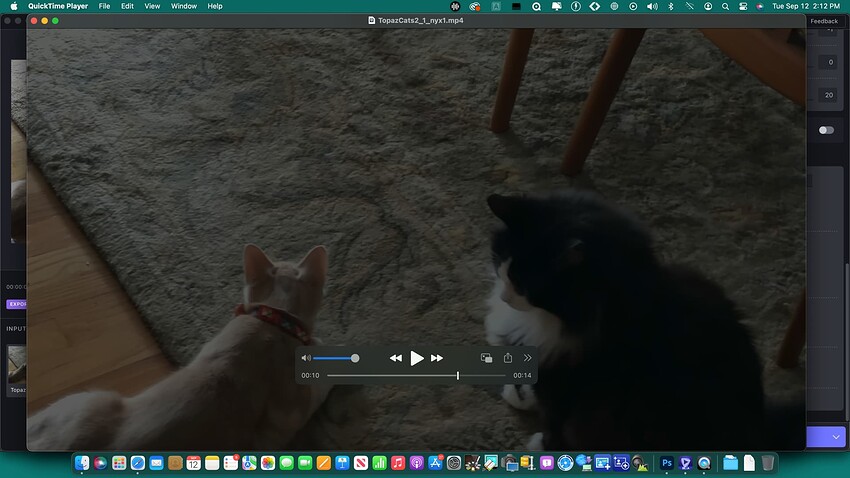Open Finder from the Dock
The image size is (850, 478).
tap(83, 463)
